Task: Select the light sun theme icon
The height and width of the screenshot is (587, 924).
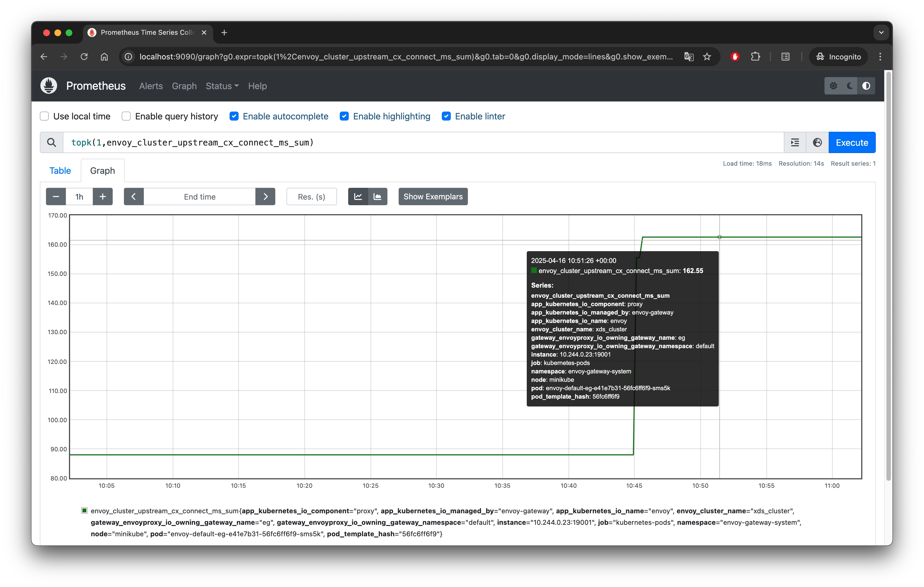Action: pos(833,86)
